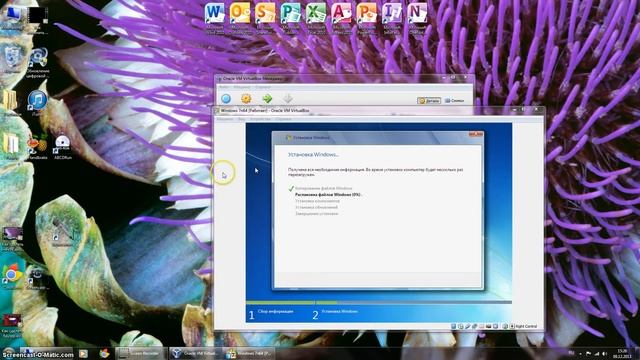Click the green Start arrow in VirtualBox Manager
This screenshot has width=640, height=360.
point(267,98)
